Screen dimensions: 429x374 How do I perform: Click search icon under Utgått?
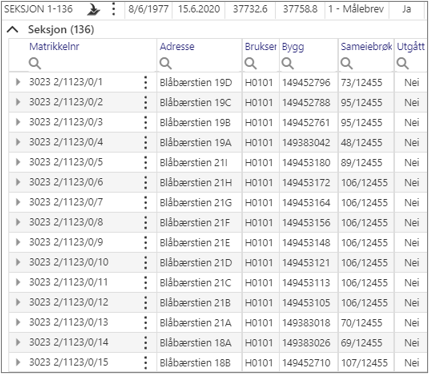pos(402,63)
